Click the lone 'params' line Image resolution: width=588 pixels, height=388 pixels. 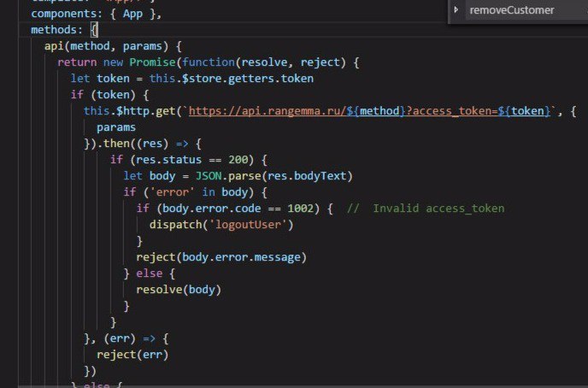[x=116, y=127]
